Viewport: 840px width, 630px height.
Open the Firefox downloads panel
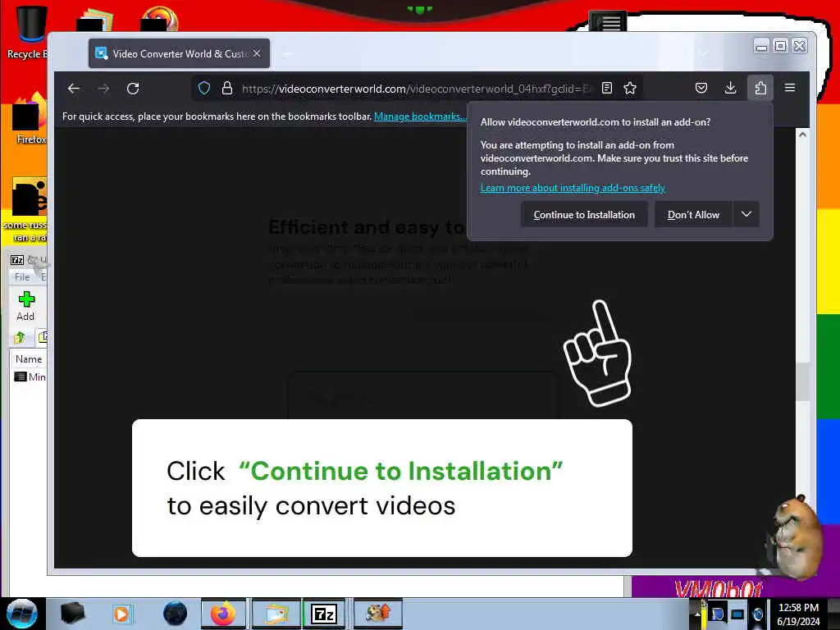click(730, 88)
